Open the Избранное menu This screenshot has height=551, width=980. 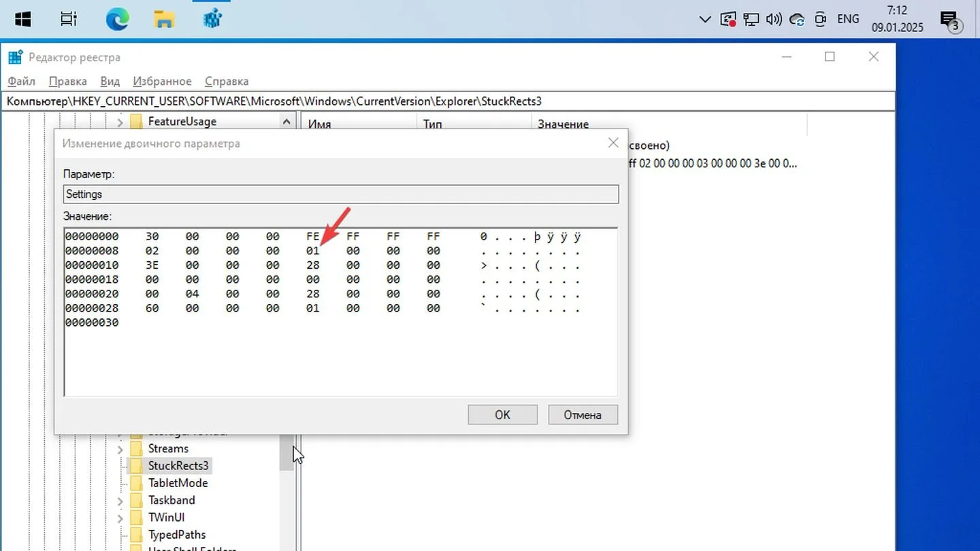pyautogui.click(x=162, y=81)
